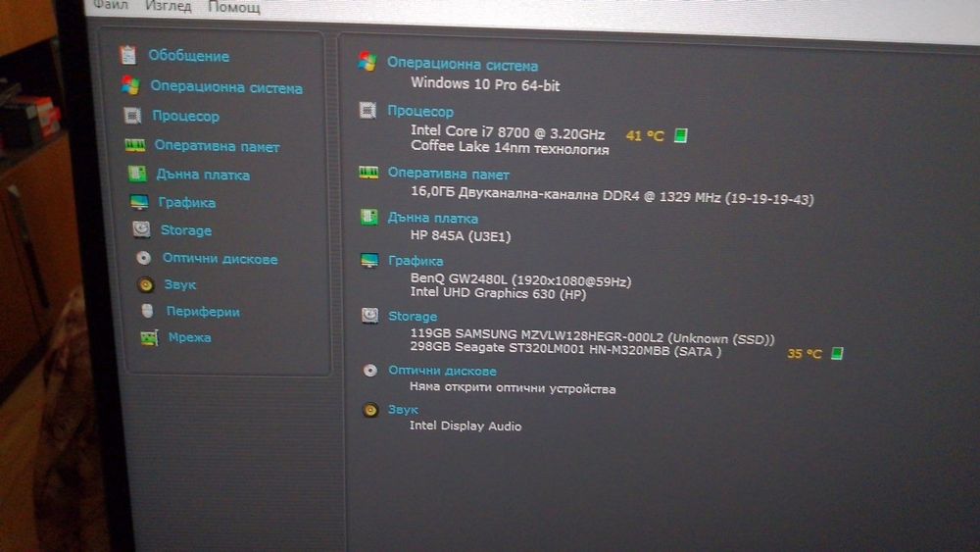Open Графика sidebar section
This screenshot has width=980, height=552.
coord(187,203)
